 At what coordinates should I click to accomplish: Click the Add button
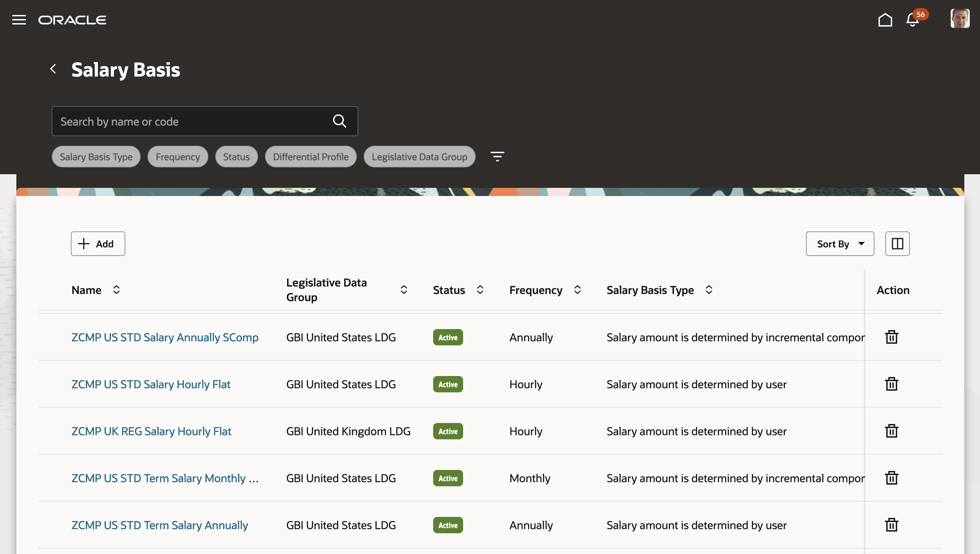98,244
